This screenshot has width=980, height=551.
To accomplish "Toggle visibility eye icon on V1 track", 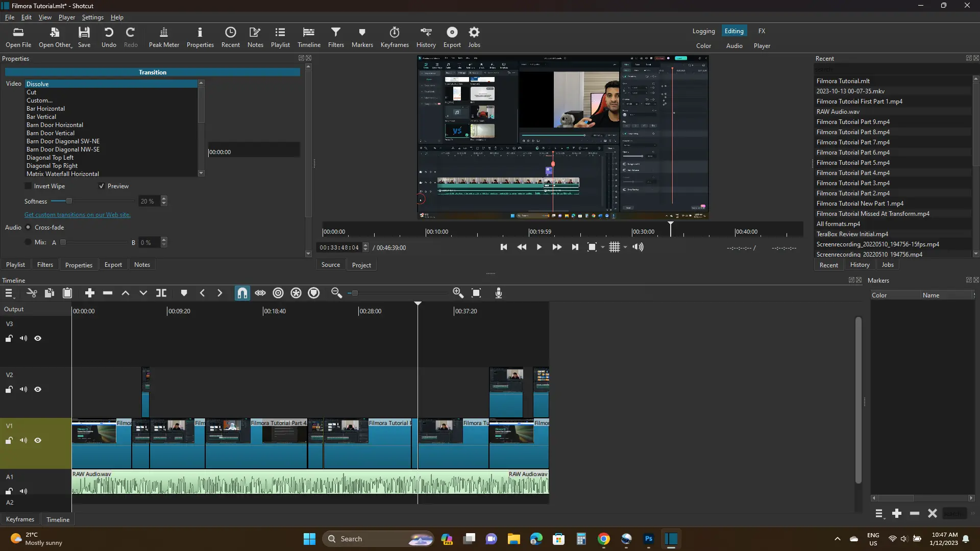I will click(x=38, y=440).
